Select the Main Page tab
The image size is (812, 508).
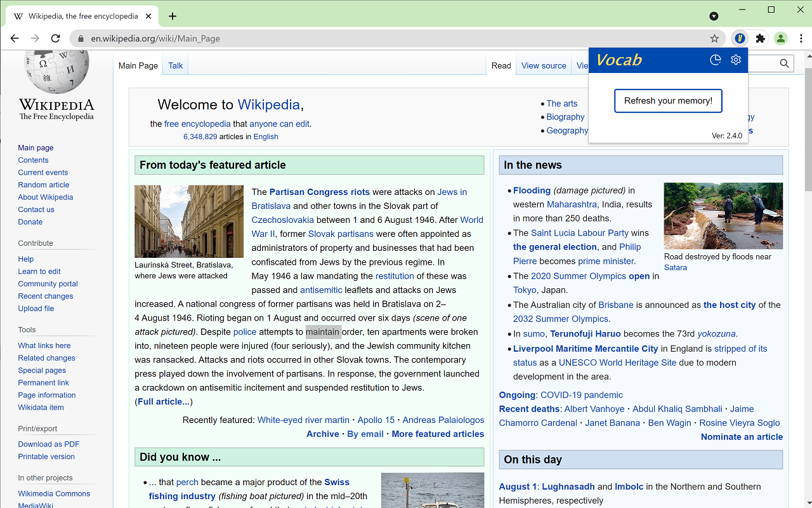pyautogui.click(x=138, y=65)
